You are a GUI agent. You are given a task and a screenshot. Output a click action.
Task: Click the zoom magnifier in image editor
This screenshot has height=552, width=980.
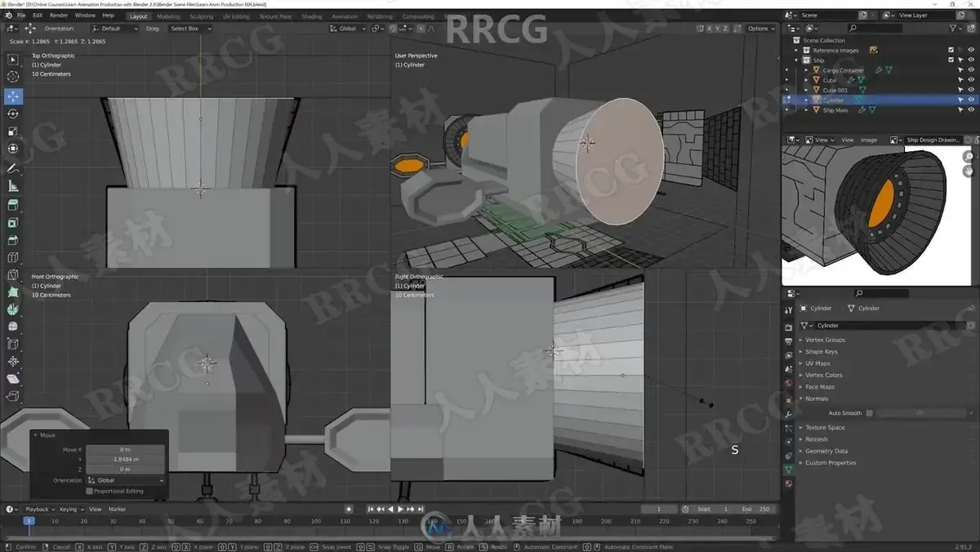pyautogui.click(x=969, y=157)
